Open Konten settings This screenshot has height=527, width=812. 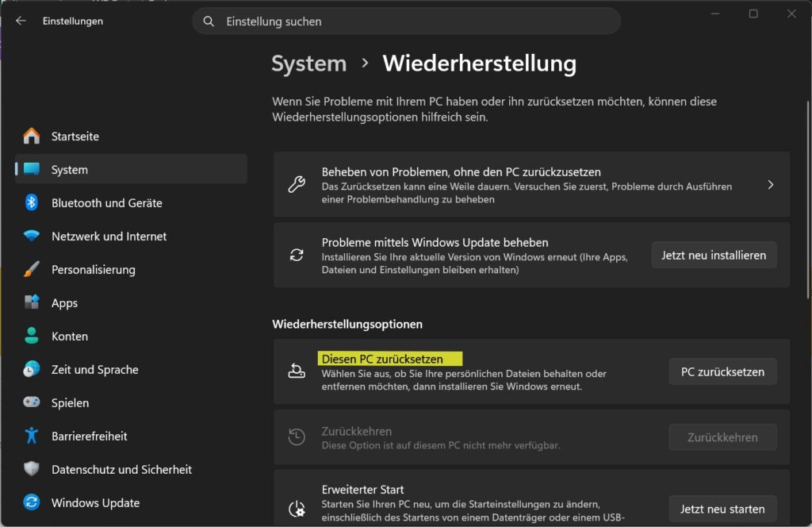[132, 336]
